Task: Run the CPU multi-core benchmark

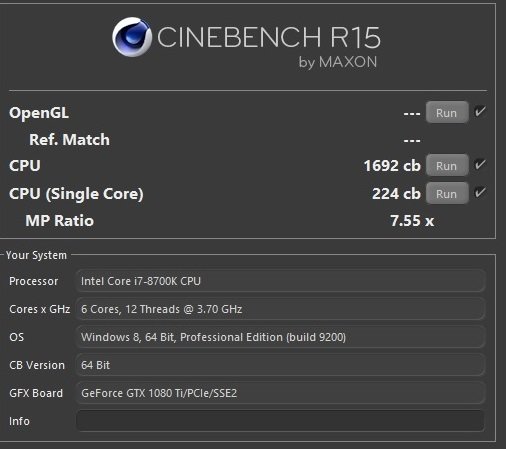Action: (447, 165)
